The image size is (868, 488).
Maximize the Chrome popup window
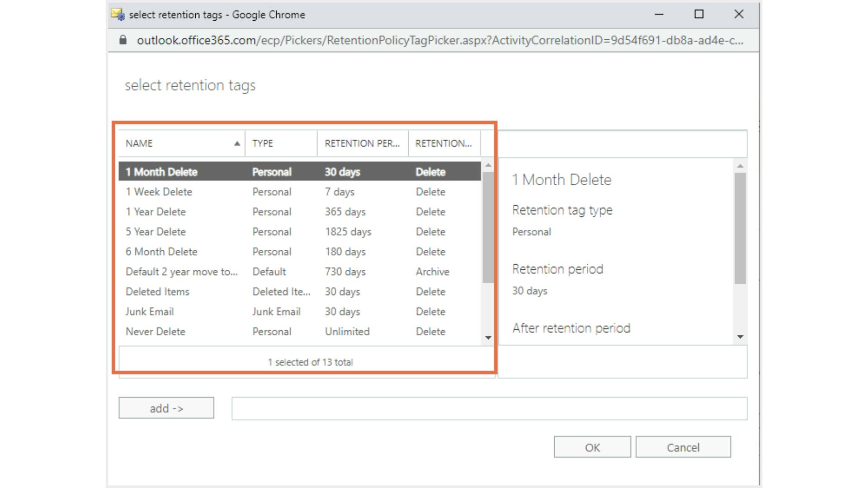[699, 14]
